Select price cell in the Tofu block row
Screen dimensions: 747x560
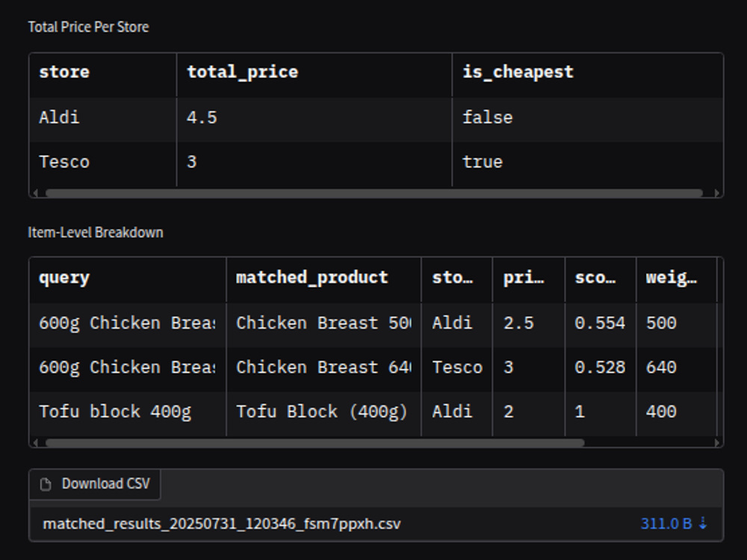[x=529, y=412]
